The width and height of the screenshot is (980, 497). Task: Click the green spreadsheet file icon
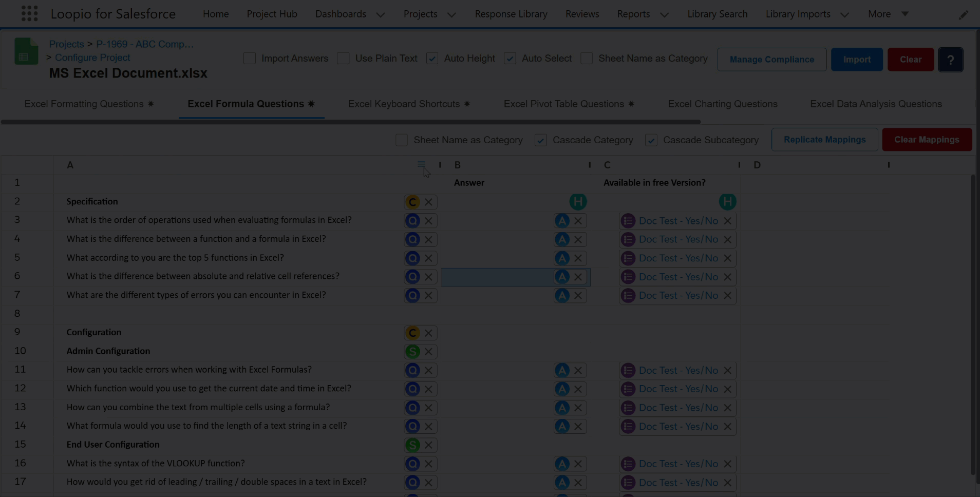26,51
